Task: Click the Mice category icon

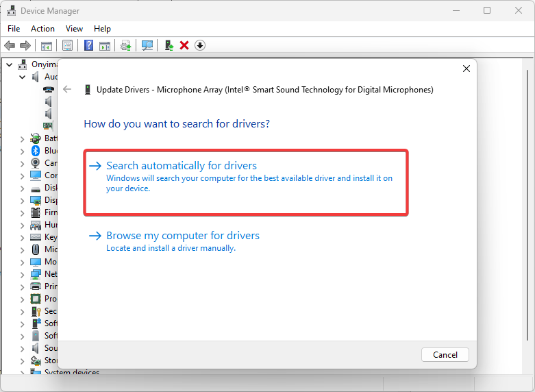Action: (x=36, y=249)
